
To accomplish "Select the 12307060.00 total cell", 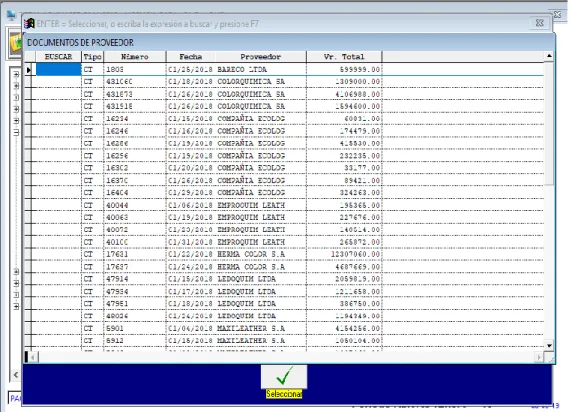I will point(355,254).
